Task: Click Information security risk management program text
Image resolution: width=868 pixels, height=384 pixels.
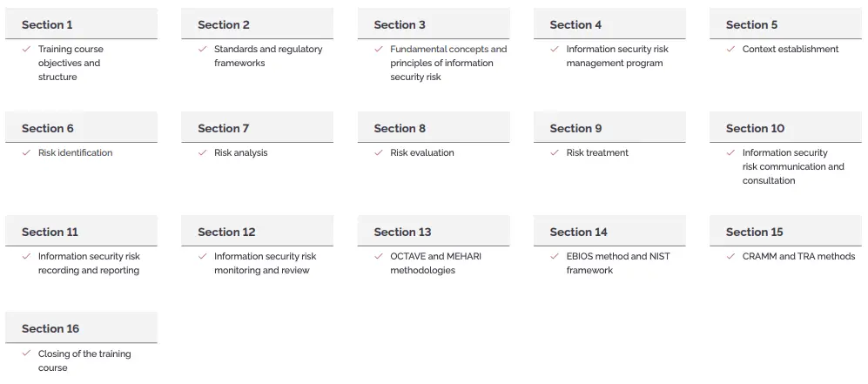Action: click(x=617, y=56)
